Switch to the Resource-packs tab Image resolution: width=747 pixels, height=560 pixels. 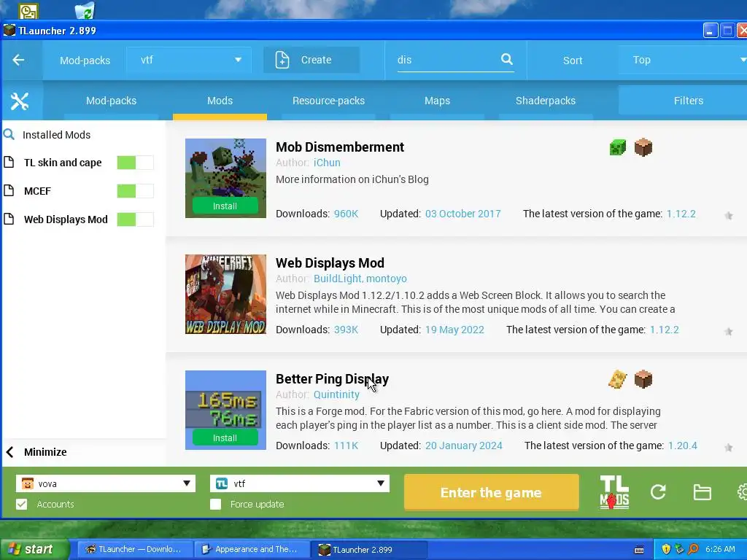click(328, 101)
